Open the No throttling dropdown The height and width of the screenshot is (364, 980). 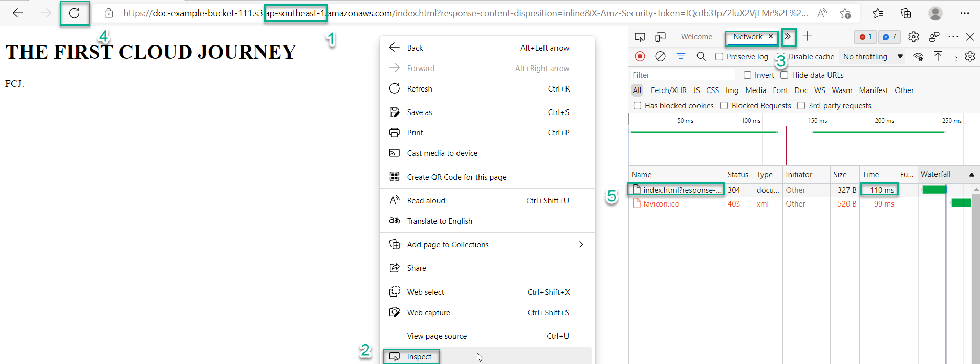[x=873, y=57]
